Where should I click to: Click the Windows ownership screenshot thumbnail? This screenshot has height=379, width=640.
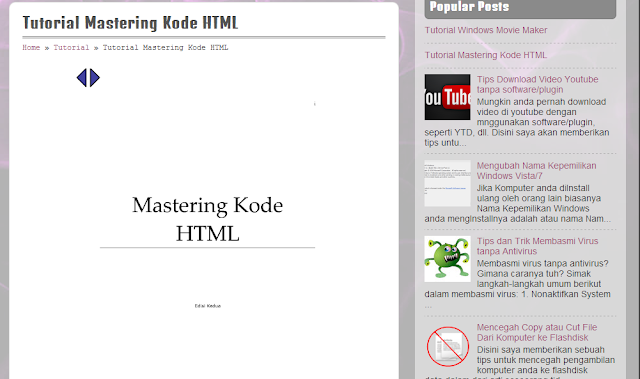447,183
